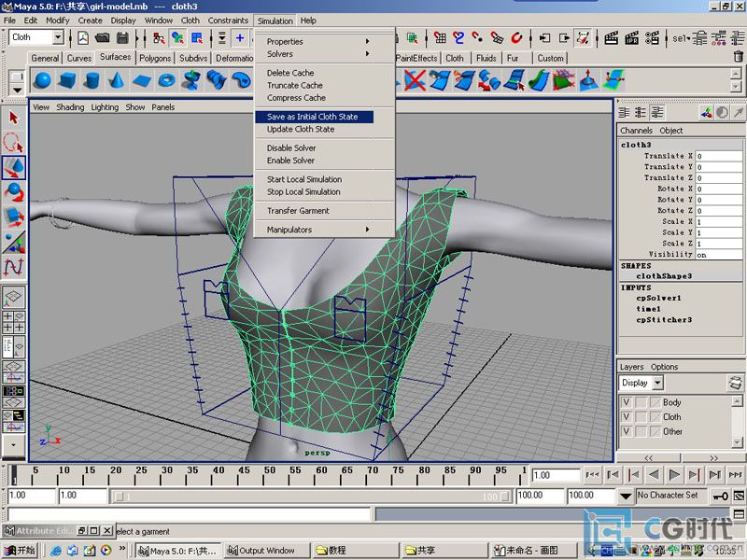Enable snap to curves icon
Image resolution: width=747 pixels, height=560 pixels.
[x=458, y=37]
